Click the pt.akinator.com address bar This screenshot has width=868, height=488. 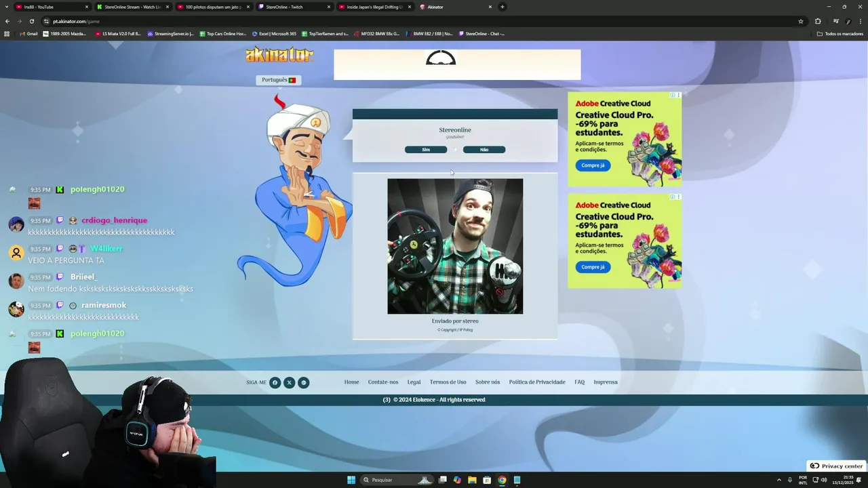click(x=420, y=21)
